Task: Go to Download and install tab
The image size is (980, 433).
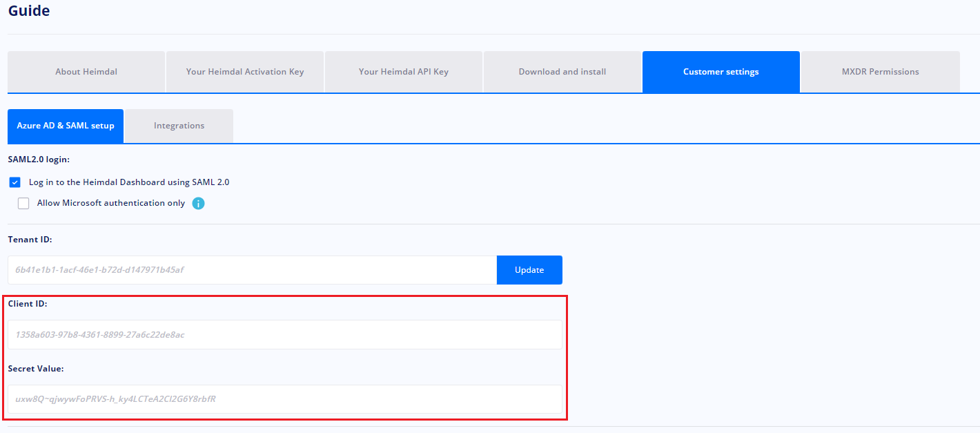Action: point(562,72)
